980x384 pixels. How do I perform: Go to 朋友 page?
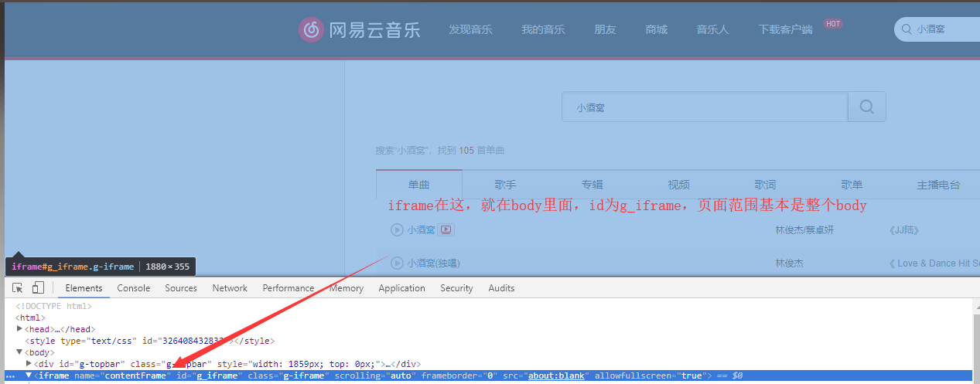click(605, 29)
